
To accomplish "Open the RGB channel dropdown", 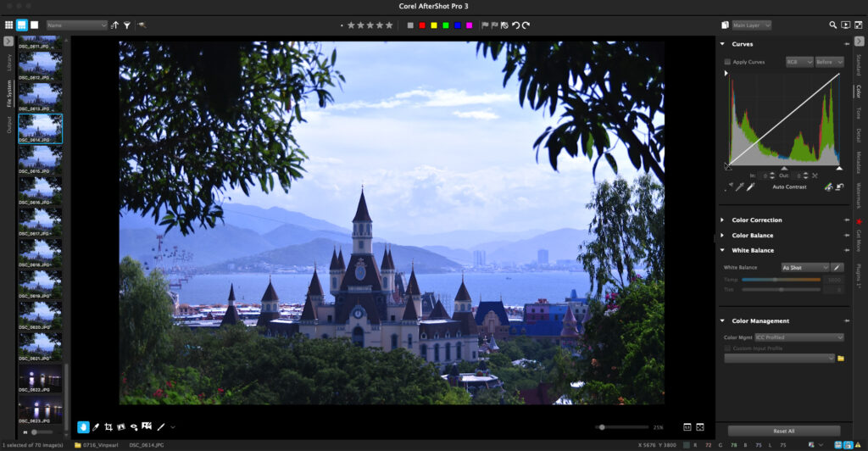I will point(799,62).
